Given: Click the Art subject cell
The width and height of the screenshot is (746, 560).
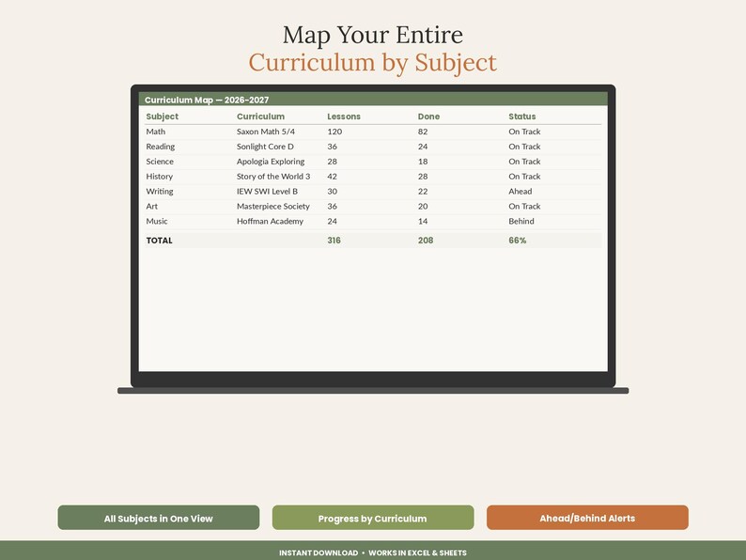Looking at the screenshot, I should coord(152,207).
